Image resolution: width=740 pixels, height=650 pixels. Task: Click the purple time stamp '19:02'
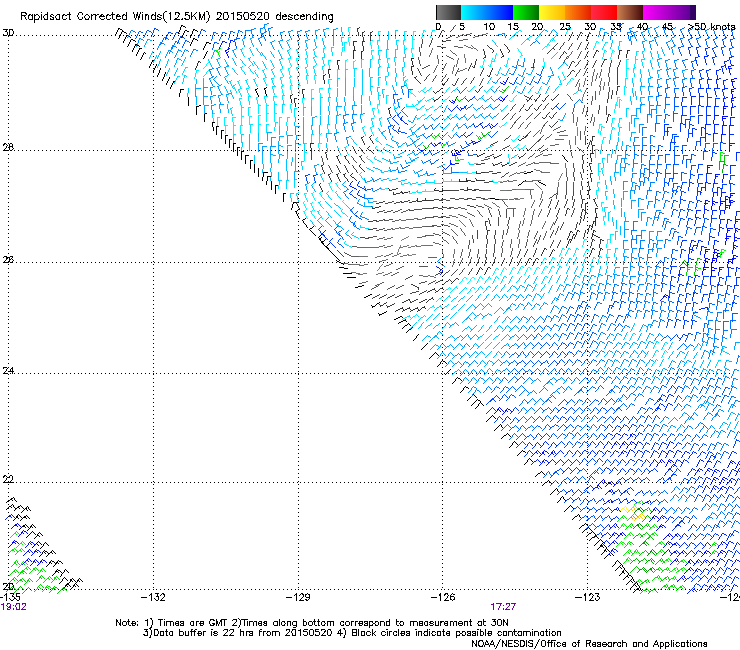click(x=14, y=607)
